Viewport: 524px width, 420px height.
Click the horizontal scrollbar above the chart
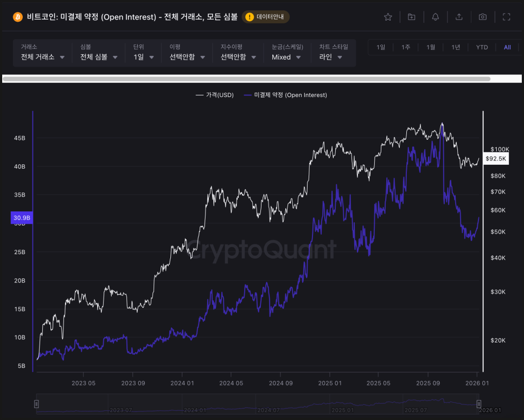click(247, 79)
